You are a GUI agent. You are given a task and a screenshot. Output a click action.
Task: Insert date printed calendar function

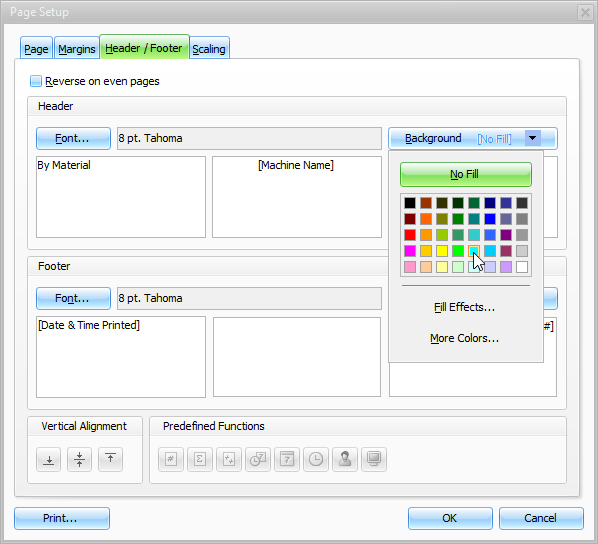tap(287, 459)
